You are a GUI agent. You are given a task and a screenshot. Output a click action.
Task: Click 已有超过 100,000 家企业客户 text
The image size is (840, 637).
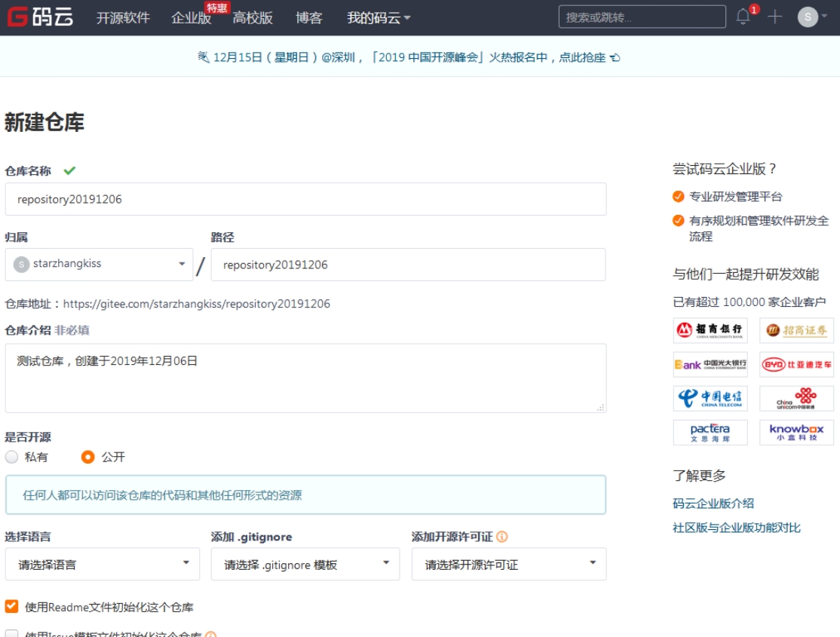point(749,302)
